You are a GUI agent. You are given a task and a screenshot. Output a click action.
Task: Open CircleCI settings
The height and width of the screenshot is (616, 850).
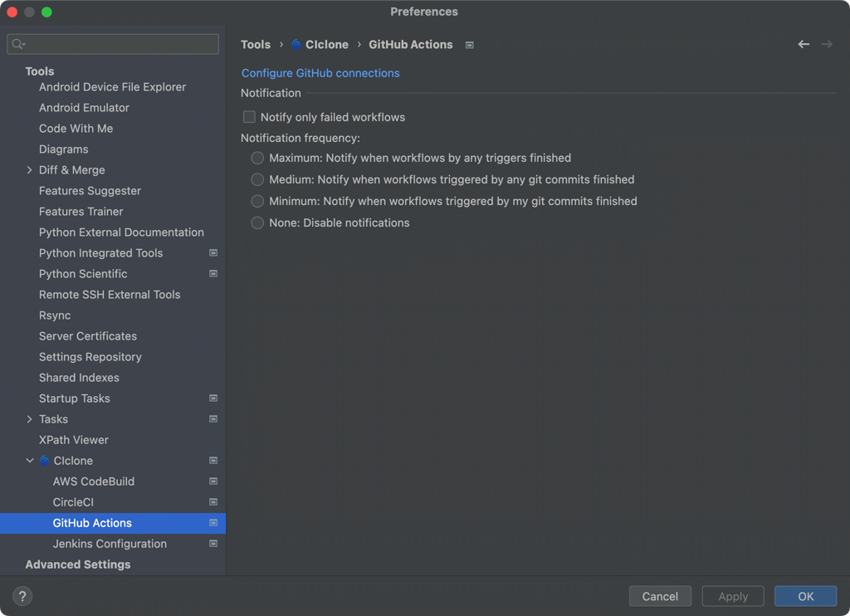tap(73, 502)
